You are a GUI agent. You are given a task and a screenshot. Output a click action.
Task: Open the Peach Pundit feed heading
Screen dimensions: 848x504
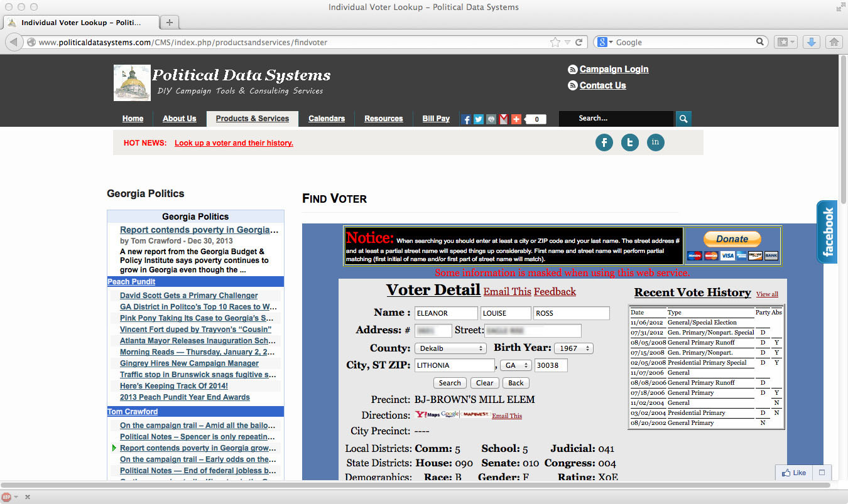131,282
